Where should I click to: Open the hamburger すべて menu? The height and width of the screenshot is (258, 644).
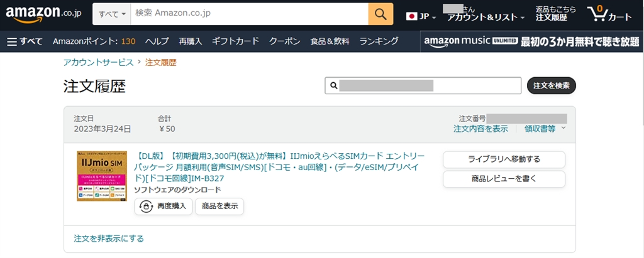click(25, 41)
